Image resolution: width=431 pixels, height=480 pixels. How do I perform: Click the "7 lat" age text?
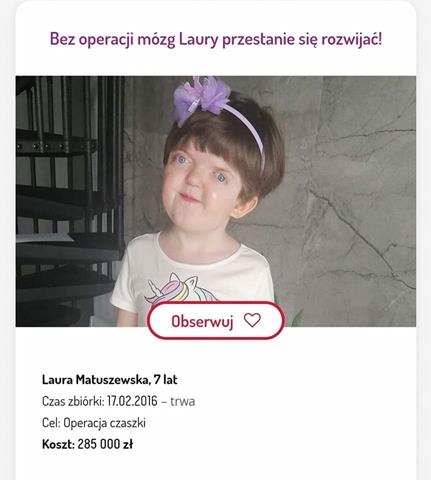click(166, 380)
